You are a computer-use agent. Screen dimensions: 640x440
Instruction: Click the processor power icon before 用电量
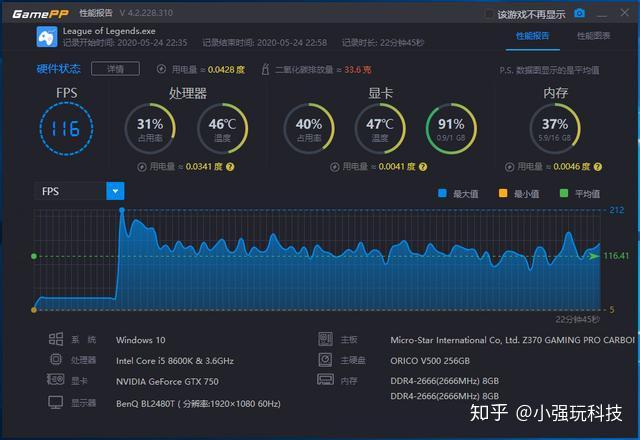tap(142, 167)
